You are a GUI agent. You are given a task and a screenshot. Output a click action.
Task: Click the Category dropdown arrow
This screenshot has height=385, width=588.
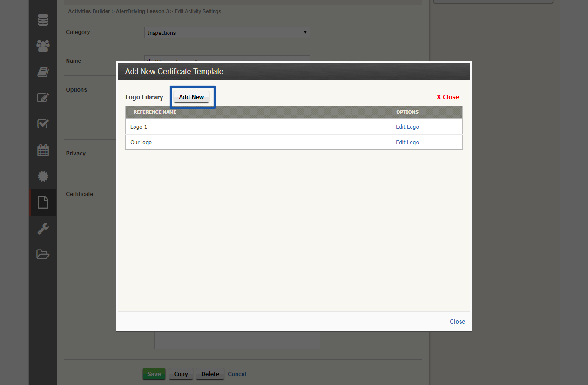[305, 32]
